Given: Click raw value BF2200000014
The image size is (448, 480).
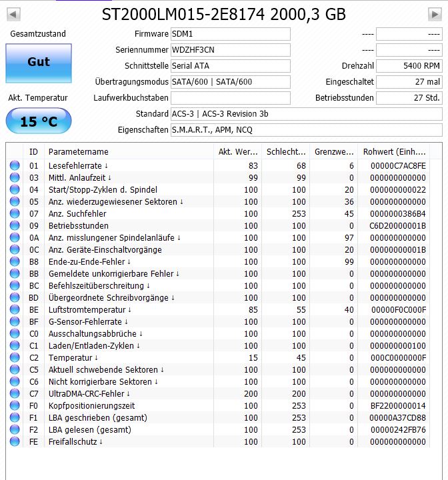Looking at the screenshot, I should pyautogui.click(x=398, y=406).
